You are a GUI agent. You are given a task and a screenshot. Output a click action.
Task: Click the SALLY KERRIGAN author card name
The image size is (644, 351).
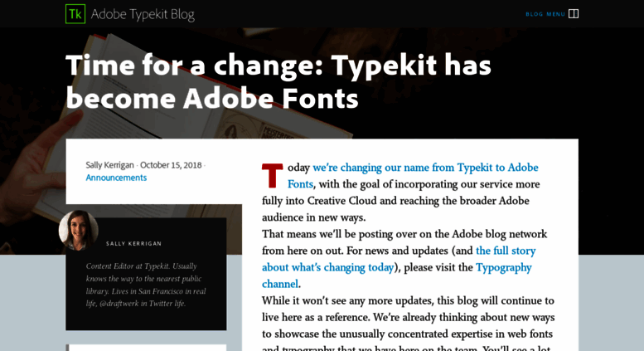pos(134,244)
